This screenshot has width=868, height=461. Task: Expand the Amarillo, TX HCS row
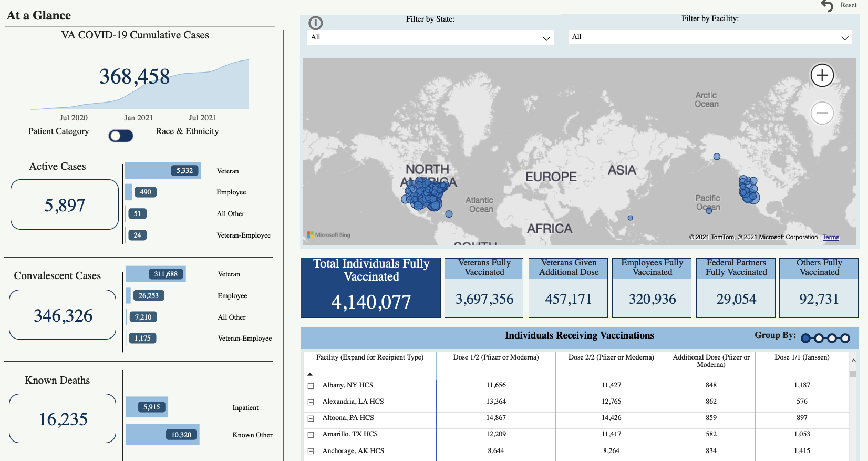pyautogui.click(x=311, y=435)
